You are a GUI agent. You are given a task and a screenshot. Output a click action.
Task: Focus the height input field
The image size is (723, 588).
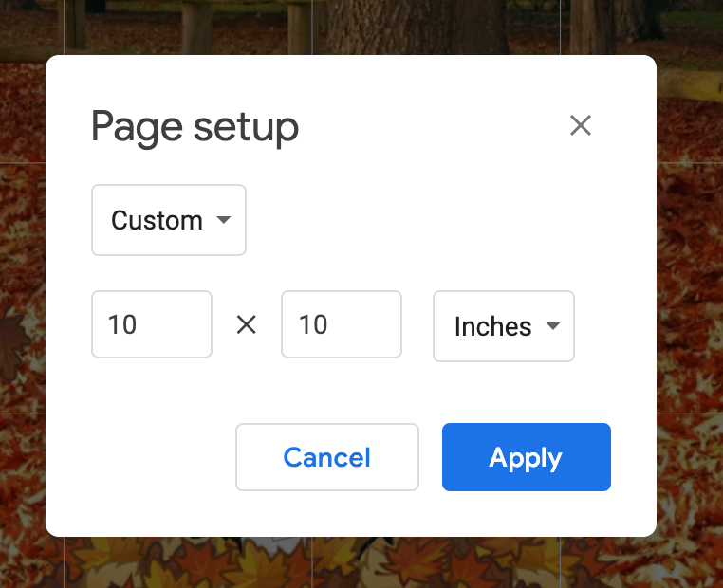point(342,324)
